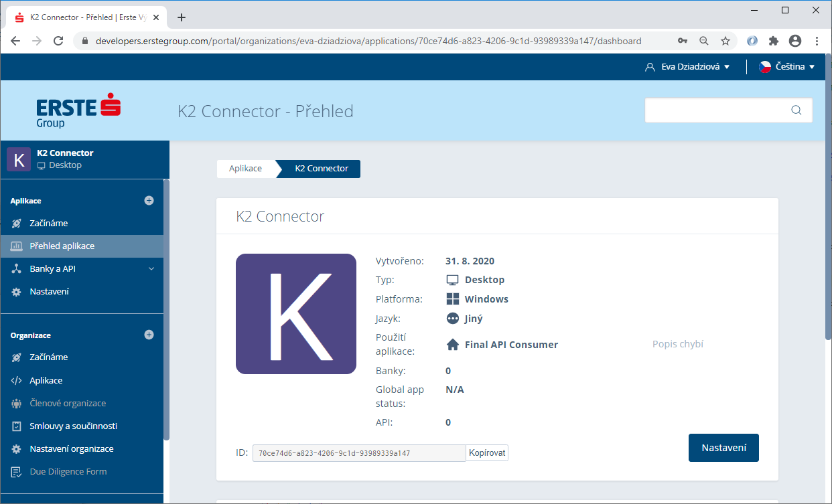Click the Final API Consumer value

click(511, 345)
